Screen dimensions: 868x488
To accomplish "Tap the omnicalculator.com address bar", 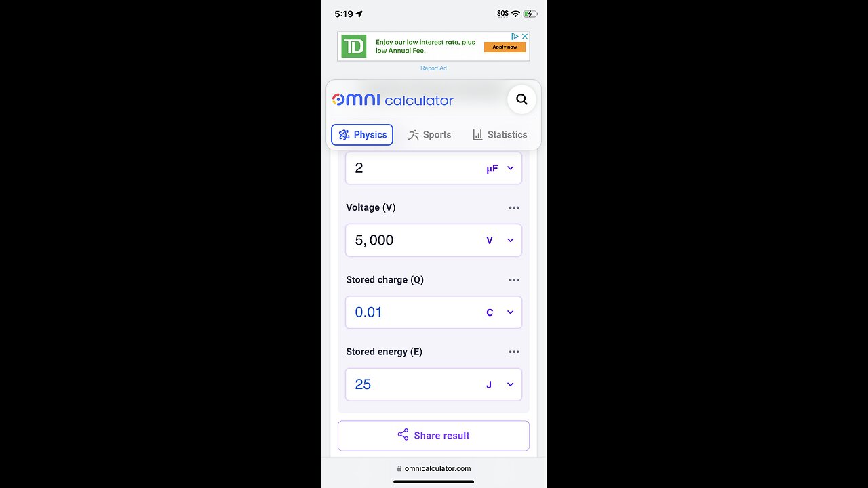I will (433, 468).
